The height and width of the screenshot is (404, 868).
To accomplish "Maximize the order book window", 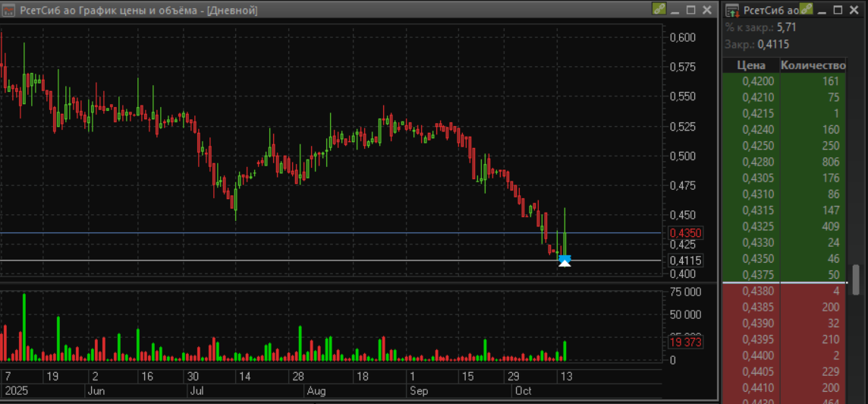I will tap(838, 10).
